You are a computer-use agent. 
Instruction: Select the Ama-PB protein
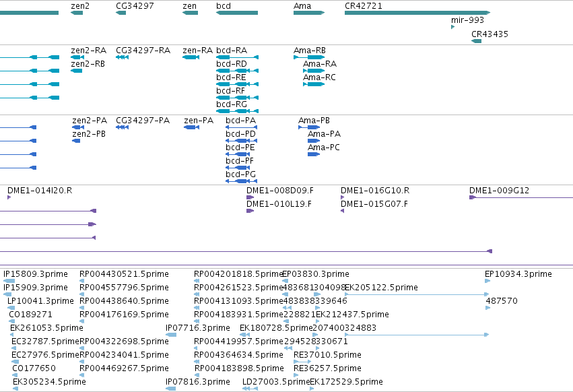click(309, 127)
